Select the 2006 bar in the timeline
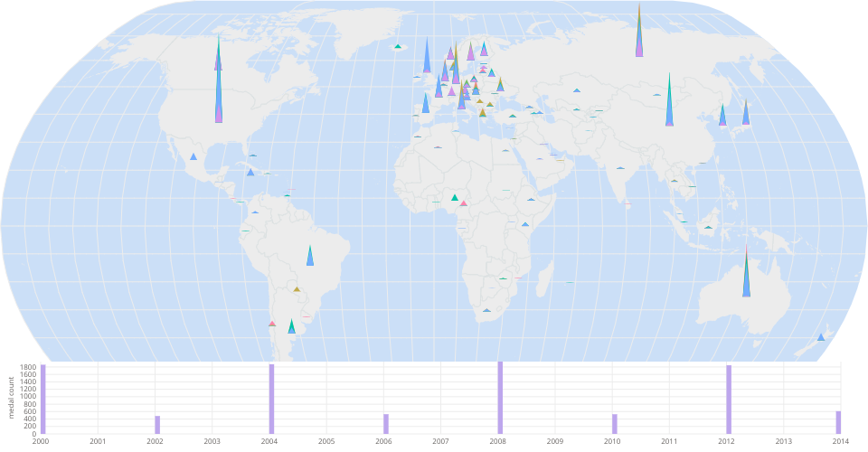 pyautogui.click(x=386, y=423)
